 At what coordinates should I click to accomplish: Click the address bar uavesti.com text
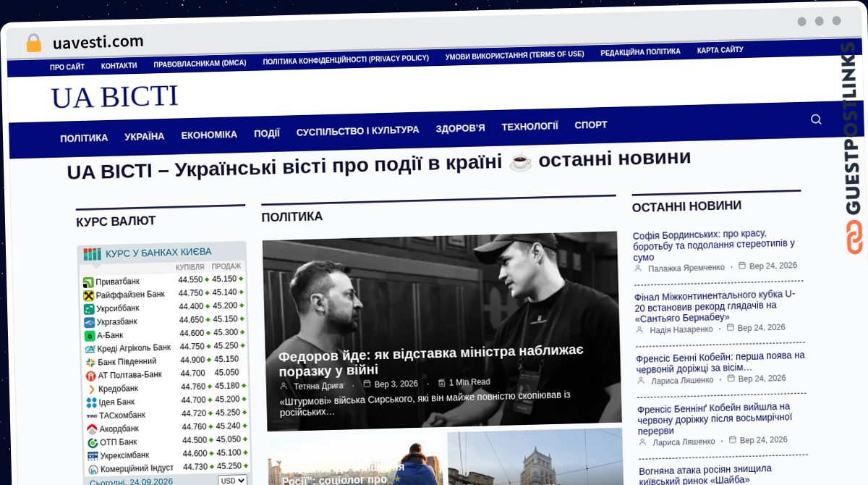click(x=98, y=42)
